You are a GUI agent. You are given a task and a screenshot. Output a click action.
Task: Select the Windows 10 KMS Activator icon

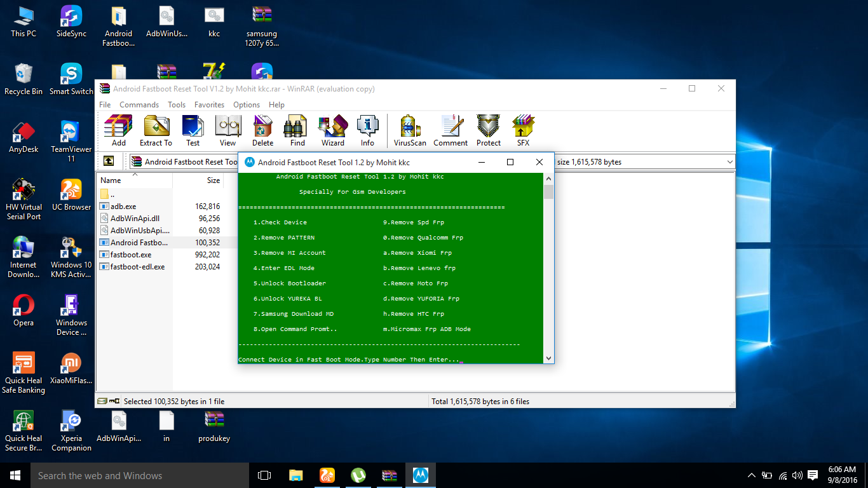pos(71,257)
